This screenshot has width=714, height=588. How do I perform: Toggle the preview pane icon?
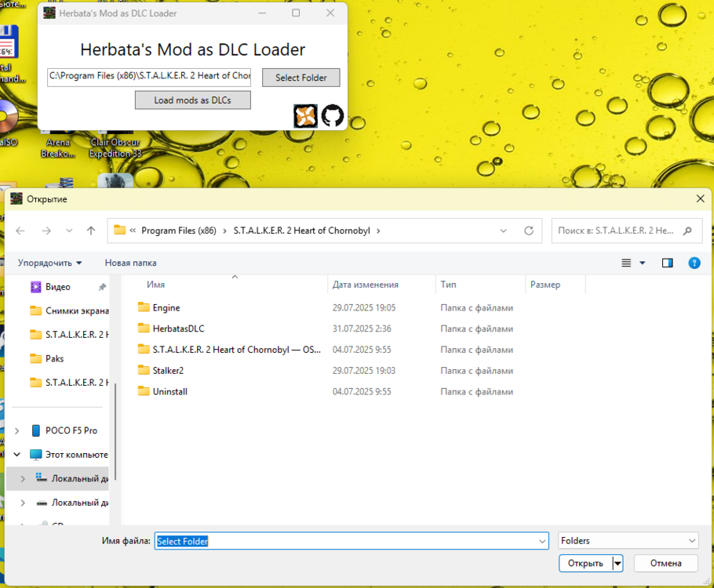(x=667, y=263)
